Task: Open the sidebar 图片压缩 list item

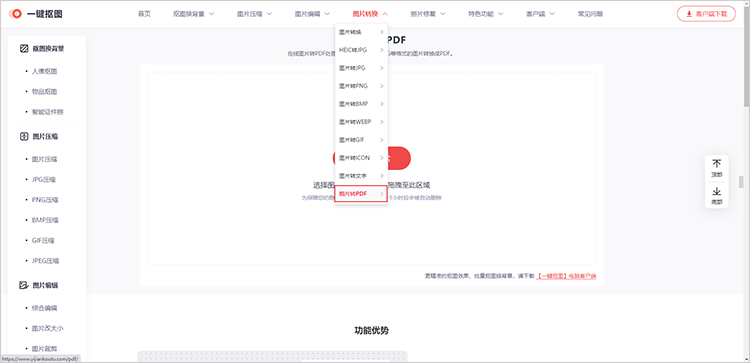Action: pos(44,159)
